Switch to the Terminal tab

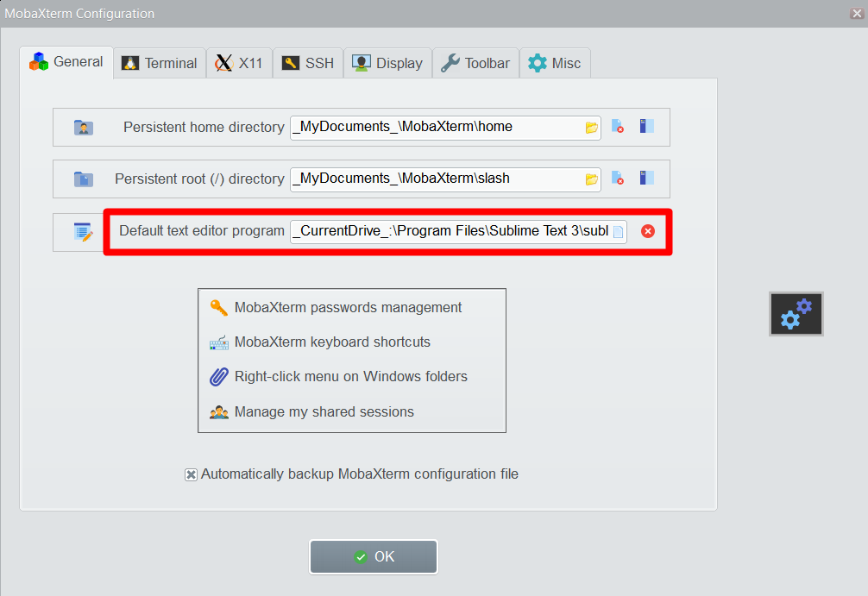[159, 62]
